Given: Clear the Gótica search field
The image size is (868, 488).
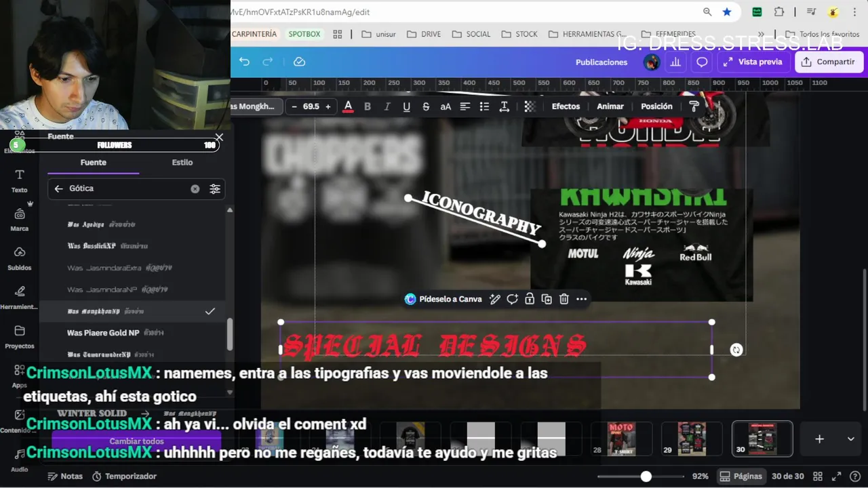Looking at the screenshot, I should (x=195, y=189).
